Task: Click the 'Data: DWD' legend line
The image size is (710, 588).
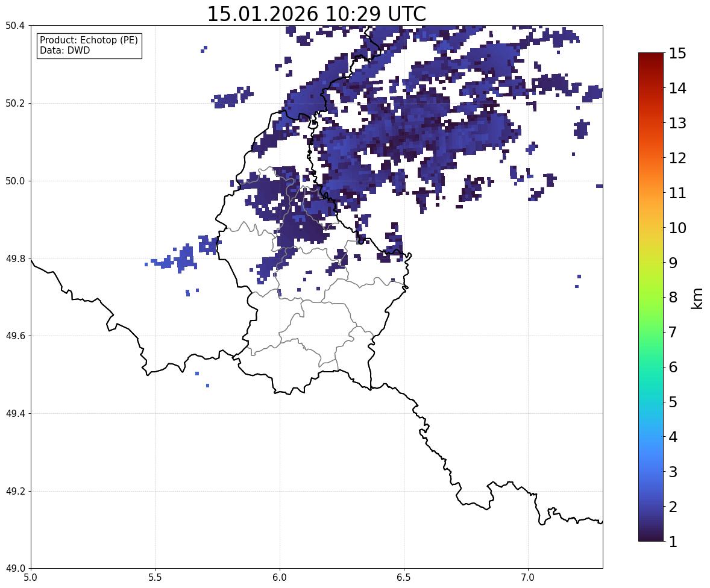Action: (64, 50)
